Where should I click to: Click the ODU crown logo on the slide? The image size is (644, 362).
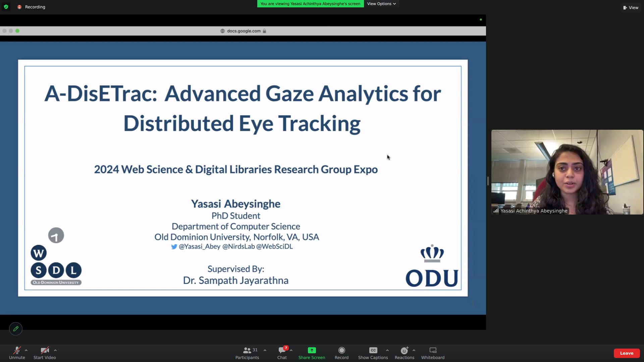point(432,265)
